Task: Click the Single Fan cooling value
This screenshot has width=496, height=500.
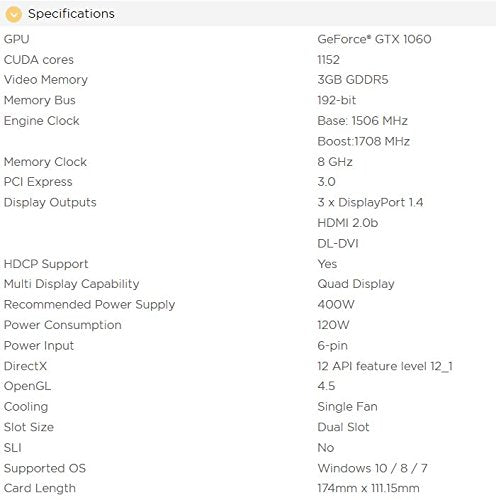Action: click(x=347, y=407)
